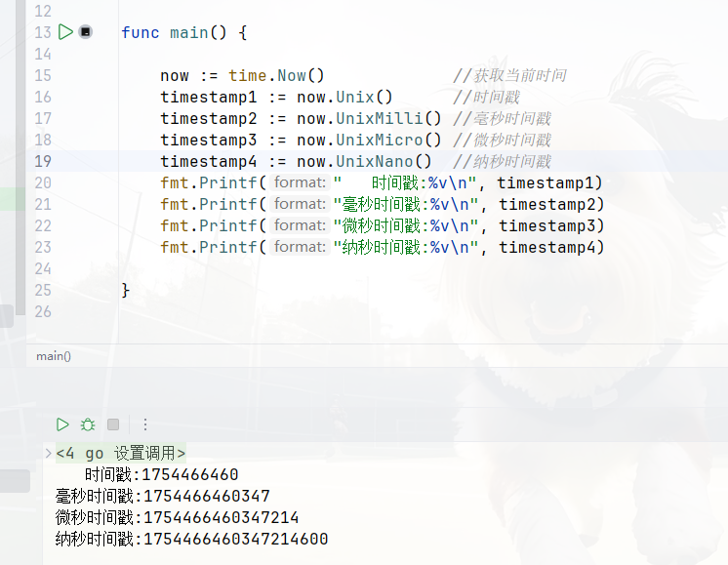Image resolution: width=728 pixels, height=565 pixels.
Task: Click closing brace on line 25
Action: click(x=125, y=290)
